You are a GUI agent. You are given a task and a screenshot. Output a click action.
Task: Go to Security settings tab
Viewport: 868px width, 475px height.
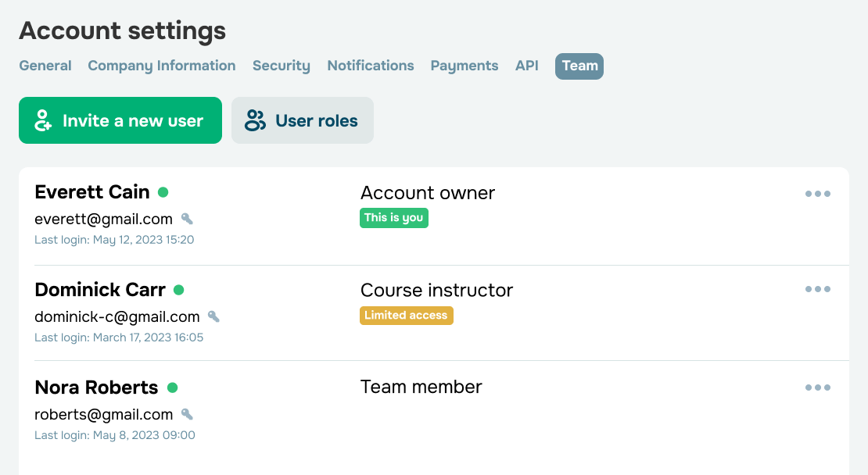(282, 66)
